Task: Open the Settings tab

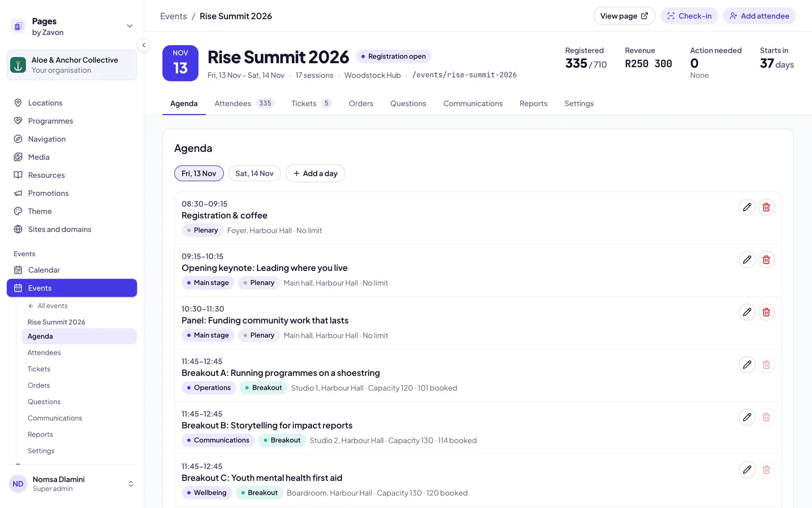Action: pyautogui.click(x=579, y=103)
